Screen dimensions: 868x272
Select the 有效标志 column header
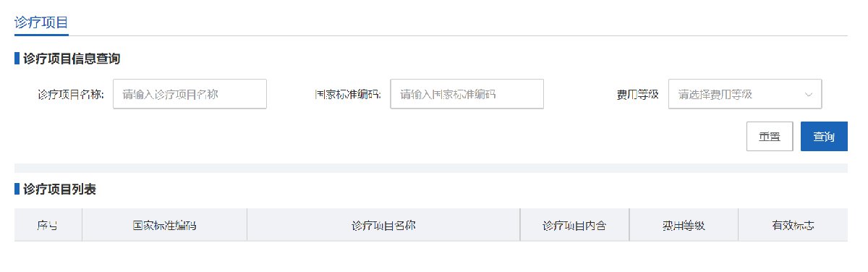tap(793, 225)
